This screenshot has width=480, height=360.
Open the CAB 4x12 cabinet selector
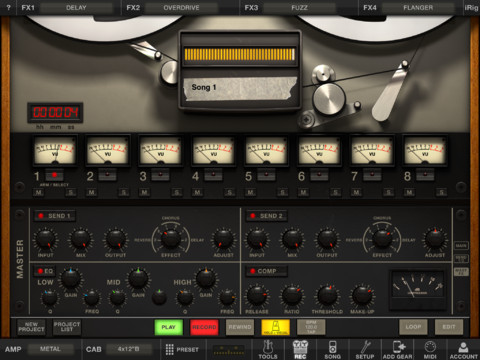[128, 349]
